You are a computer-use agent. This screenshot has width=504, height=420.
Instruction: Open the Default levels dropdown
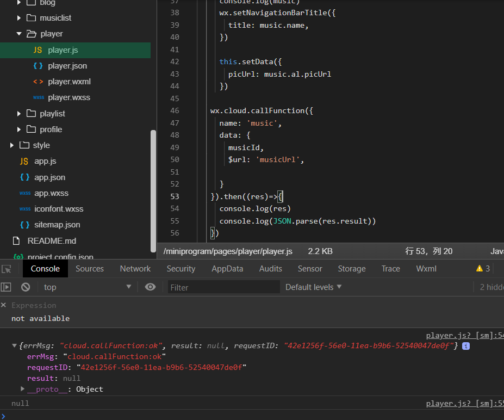tap(314, 287)
